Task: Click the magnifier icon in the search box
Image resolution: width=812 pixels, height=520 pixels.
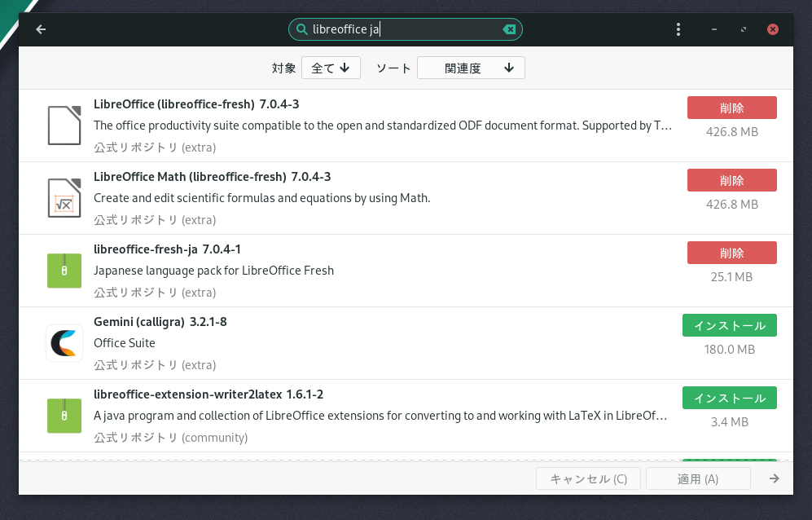Action: point(301,29)
